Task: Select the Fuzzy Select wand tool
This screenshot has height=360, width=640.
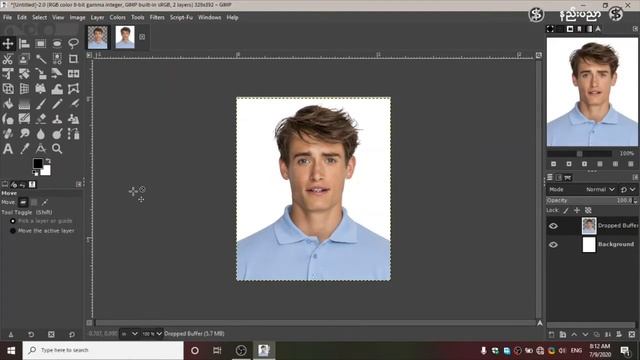Action: [x=40, y=59]
